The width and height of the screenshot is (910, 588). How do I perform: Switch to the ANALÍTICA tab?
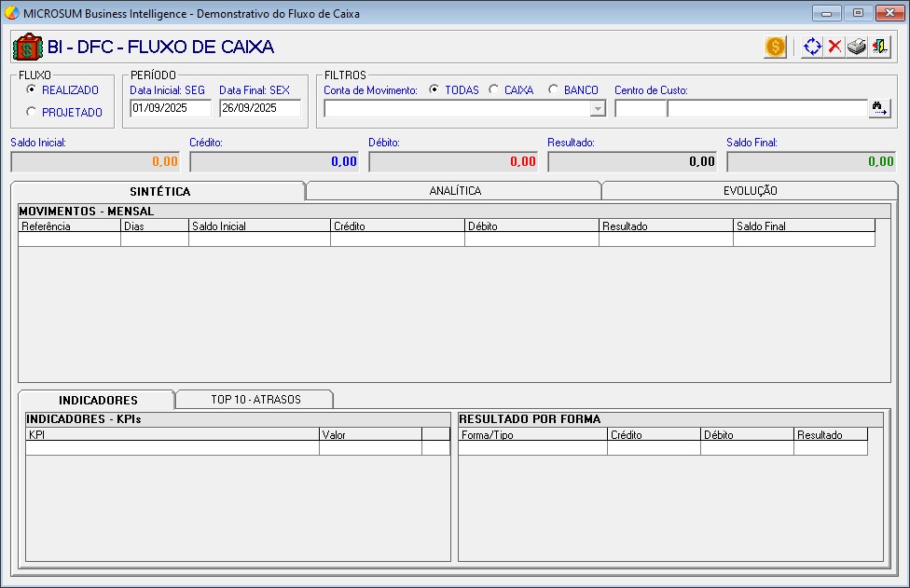(x=454, y=191)
